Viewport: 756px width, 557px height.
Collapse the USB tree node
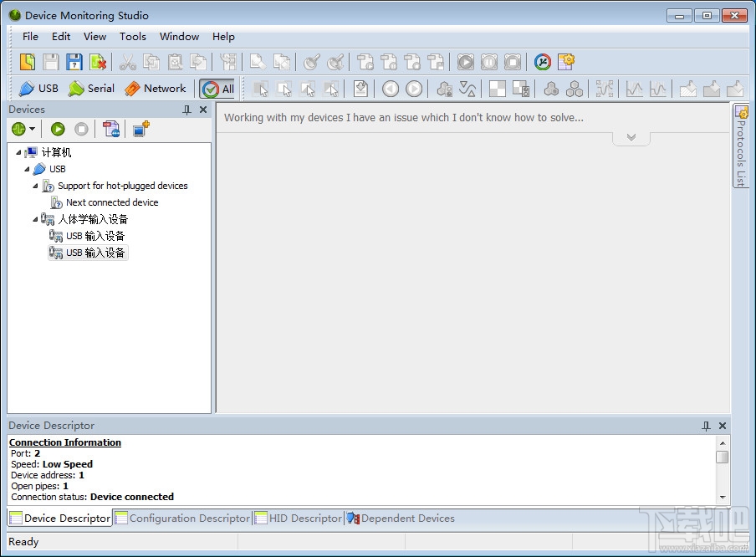(27, 169)
